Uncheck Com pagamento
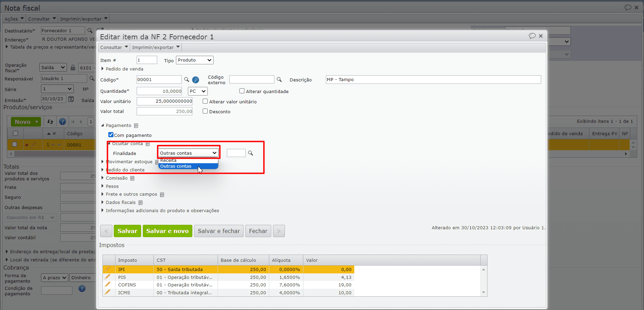Image resolution: width=644 pixels, height=310 pixels. [x=111, y=135]
